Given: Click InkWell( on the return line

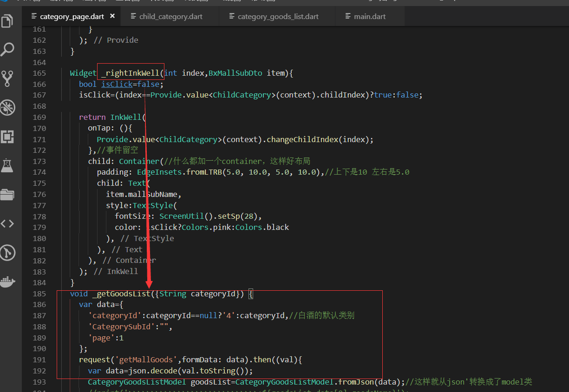Looking at the screenshot, I should coord(128,117).
